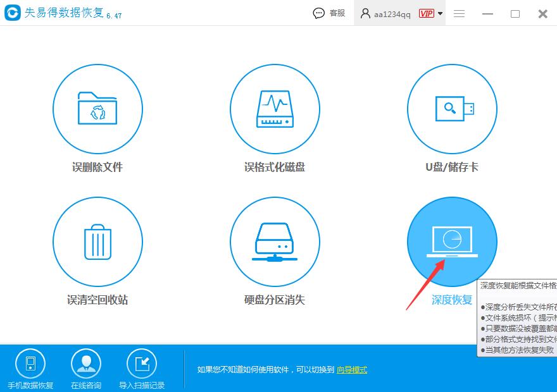This screenshot has height=392, width=557.
Task: Open 客服 chat bubble icon
Action: [318, 13]
